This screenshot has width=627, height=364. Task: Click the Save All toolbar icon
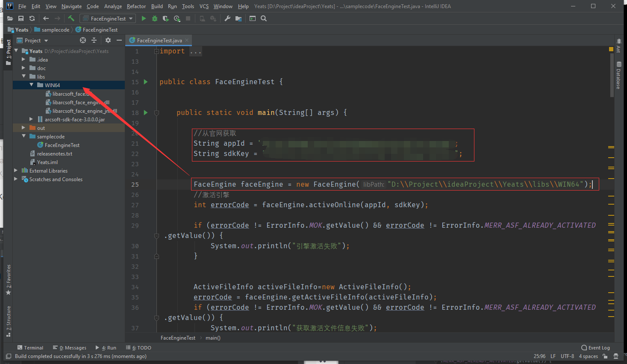[x=21, y=18]
